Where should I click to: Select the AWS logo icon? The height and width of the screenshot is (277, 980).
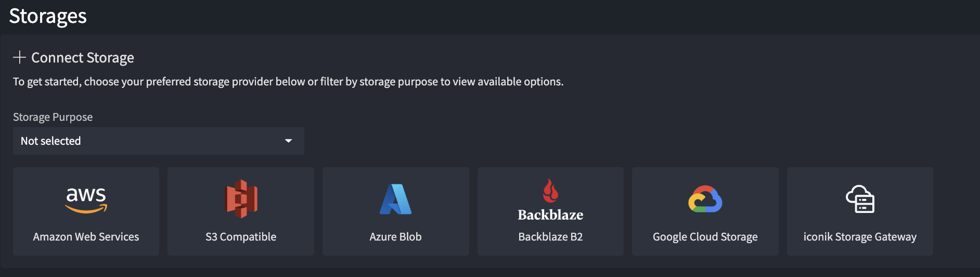pos(86,200)
